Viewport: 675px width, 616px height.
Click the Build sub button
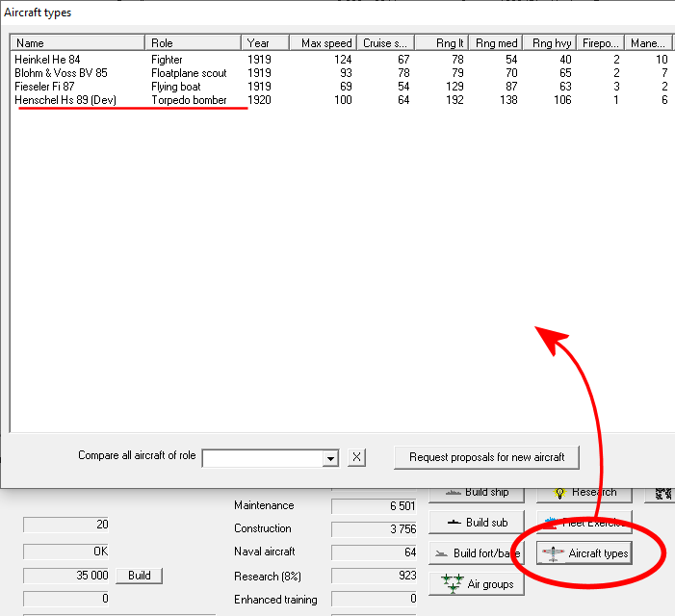[x=477, y=523]
